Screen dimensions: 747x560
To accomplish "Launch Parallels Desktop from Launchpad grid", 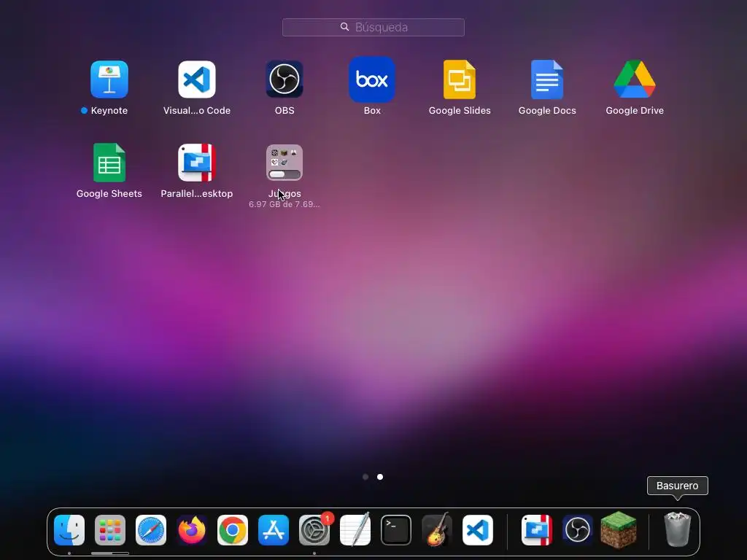I will (x=197, y=163).
